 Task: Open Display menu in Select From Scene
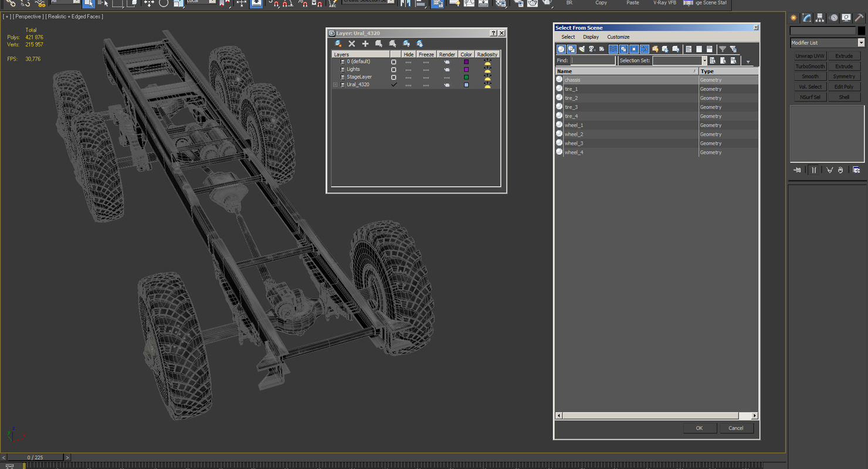pos(591,37)
